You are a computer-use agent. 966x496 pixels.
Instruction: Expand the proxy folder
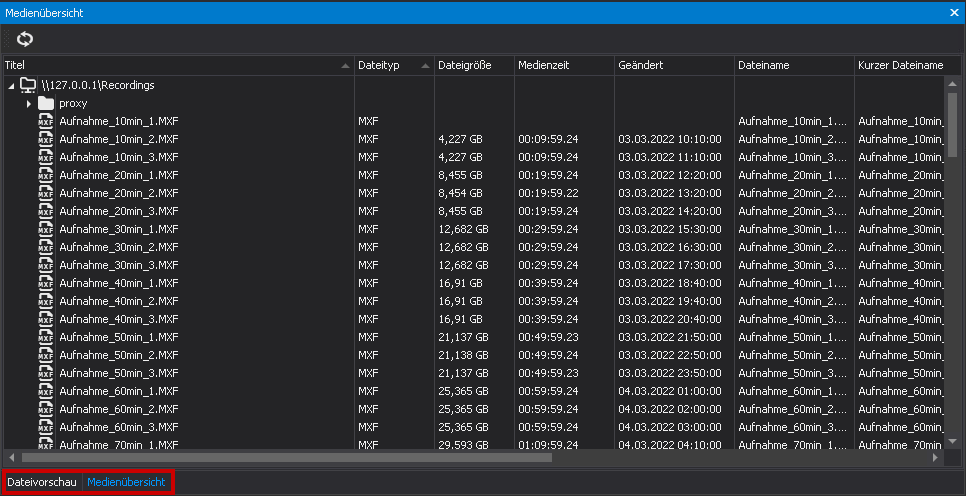click(x=28, y=104)
